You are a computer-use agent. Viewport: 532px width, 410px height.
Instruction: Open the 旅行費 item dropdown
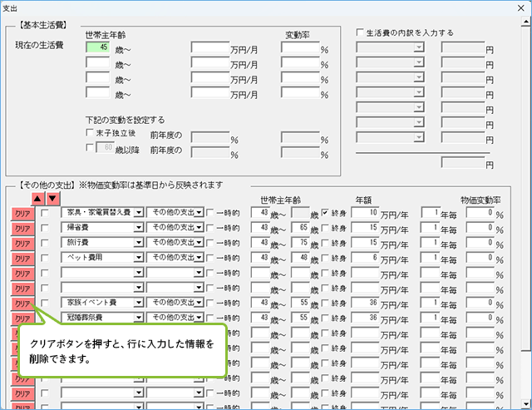coord(139,242)
